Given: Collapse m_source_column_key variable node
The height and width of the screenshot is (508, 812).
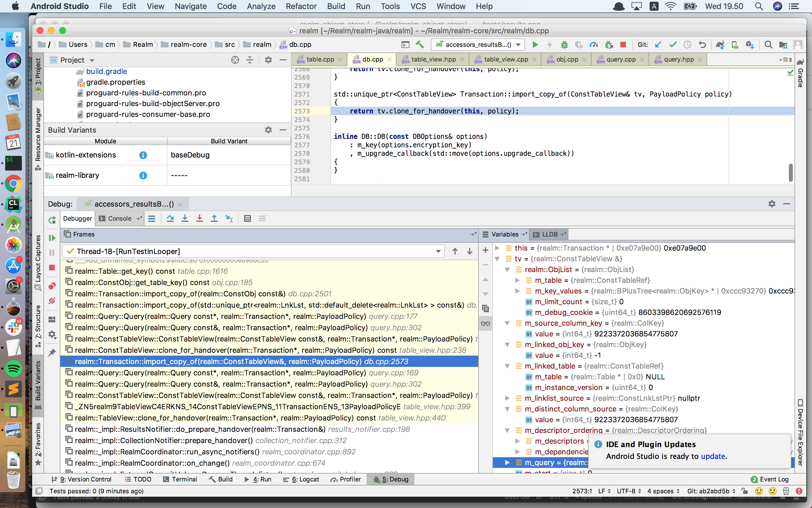Looking at the screenshot, I should tap(507, 323).
